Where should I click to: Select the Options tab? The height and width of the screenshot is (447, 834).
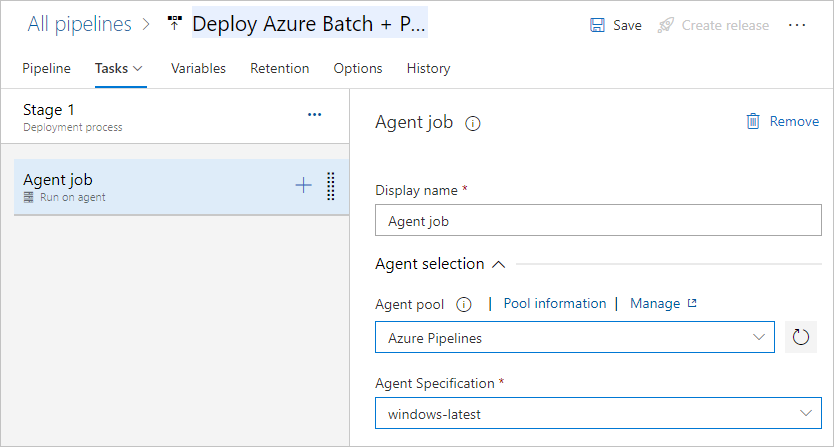pyautogui.click(x=358, y=69)
